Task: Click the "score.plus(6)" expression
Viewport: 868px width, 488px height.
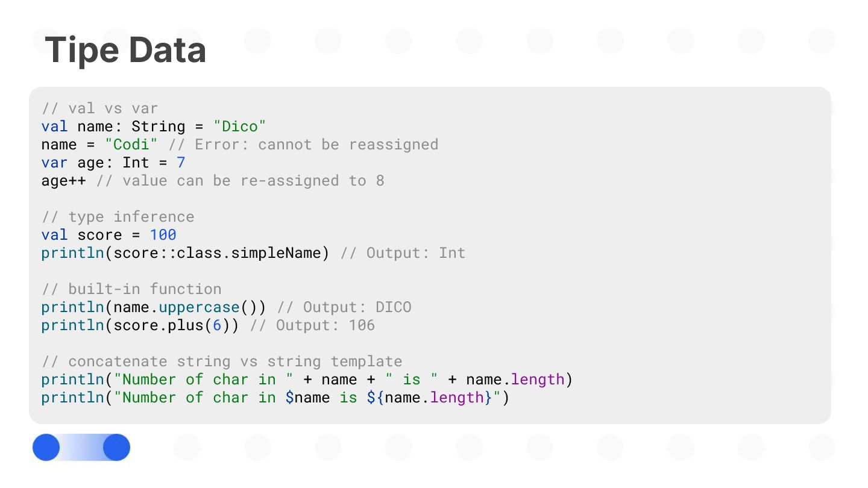Action: (x=172, y=325)
